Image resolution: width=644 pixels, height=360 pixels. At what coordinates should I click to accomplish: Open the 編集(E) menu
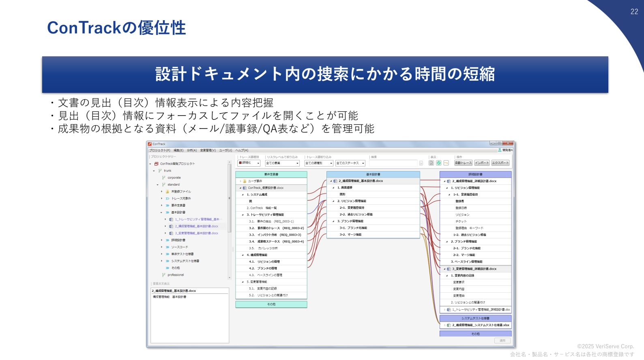(178, 150)
